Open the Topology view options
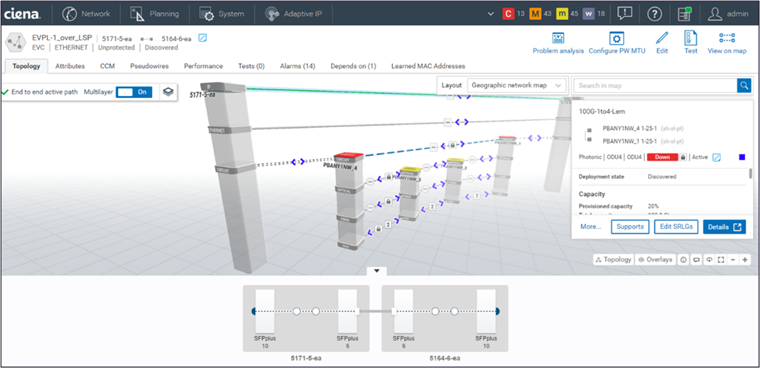 click(x=613, y=260)
